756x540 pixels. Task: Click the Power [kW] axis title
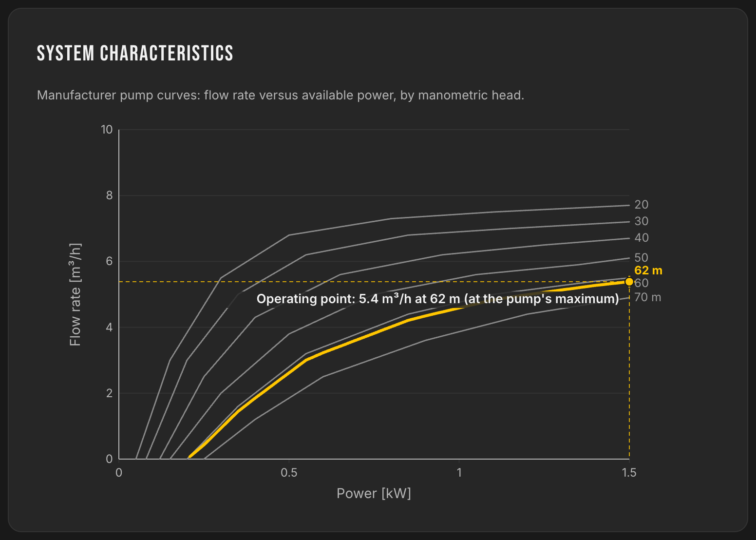coord(374,493)
